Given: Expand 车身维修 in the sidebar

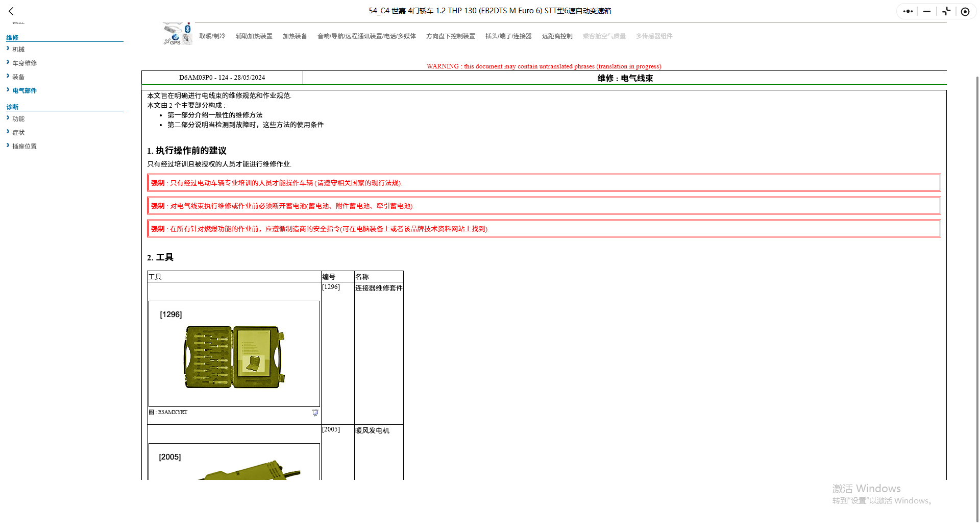Looking at the screenshot, I should pos(24,63).
